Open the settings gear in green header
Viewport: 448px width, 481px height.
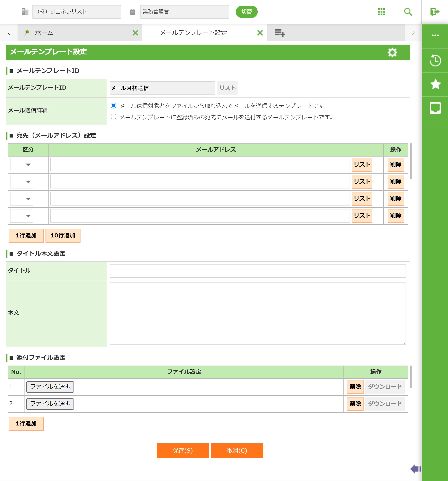pyautogui.click(x=392, y=52)
